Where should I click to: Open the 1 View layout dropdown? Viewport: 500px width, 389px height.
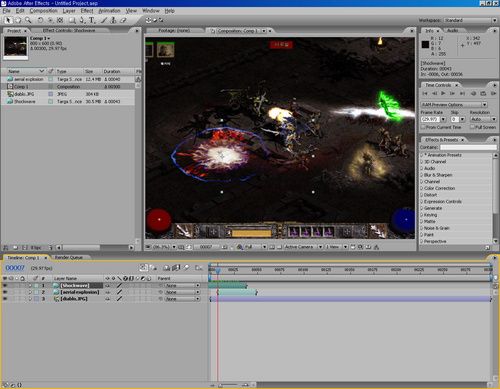click(x=336, y=247)
